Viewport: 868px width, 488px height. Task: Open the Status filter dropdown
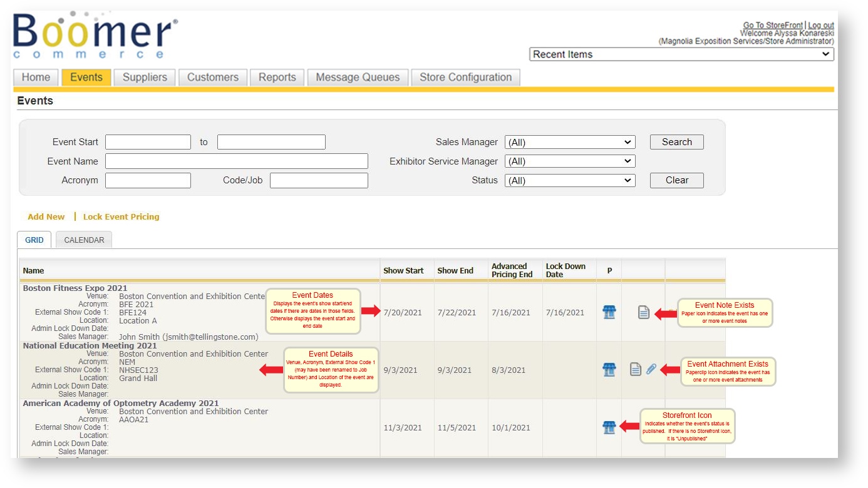point(569,180)
